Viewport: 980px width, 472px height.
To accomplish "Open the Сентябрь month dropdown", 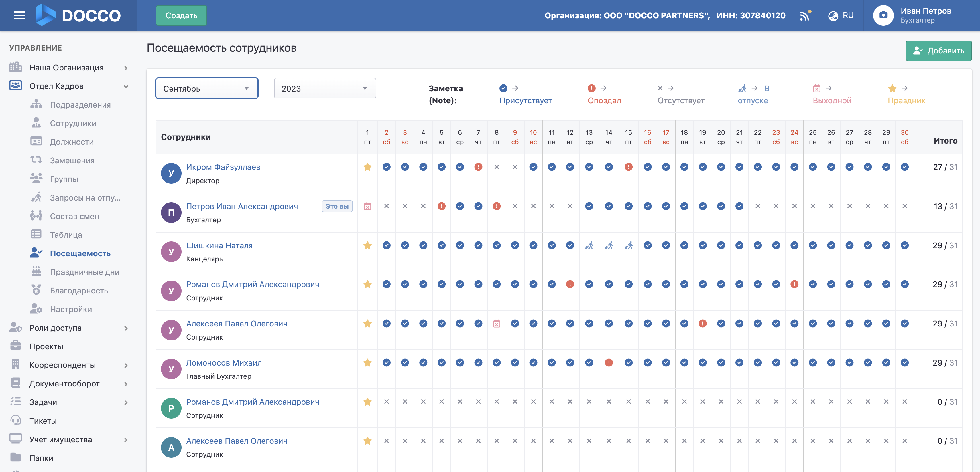I will (206, 89).
